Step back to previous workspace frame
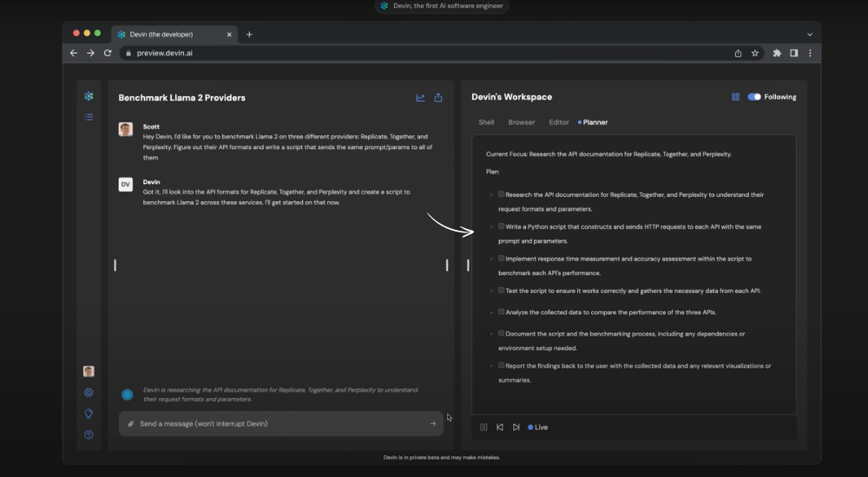868x477 pixels. tap(500, 428)
